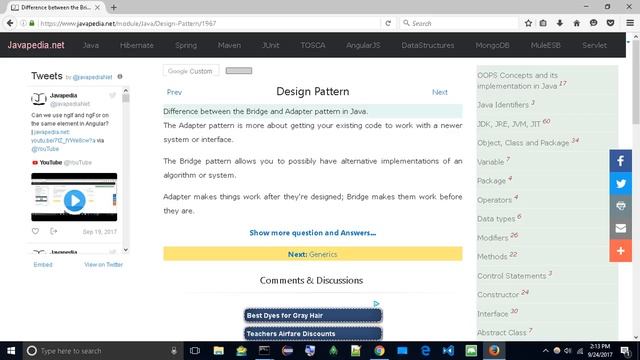The height and width of the screenshot is (360, 640).
Task: Share the page on Facebook
Action: pos(620,161)
